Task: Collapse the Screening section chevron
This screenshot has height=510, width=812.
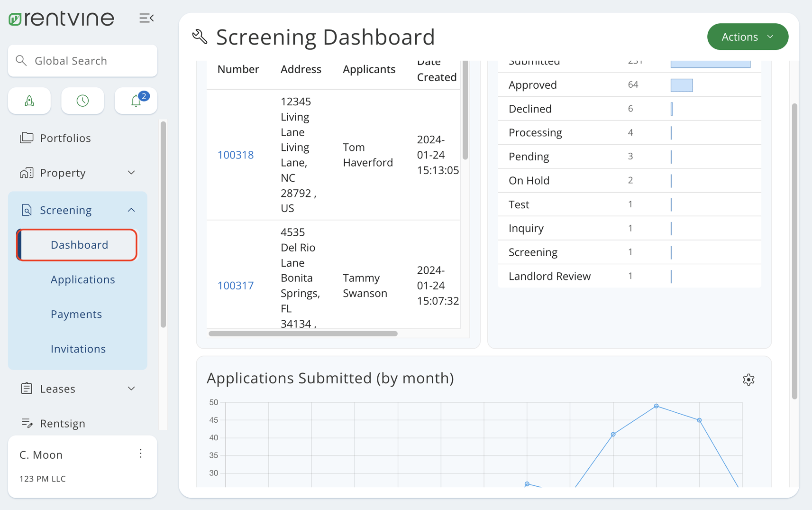Action: 131,209
